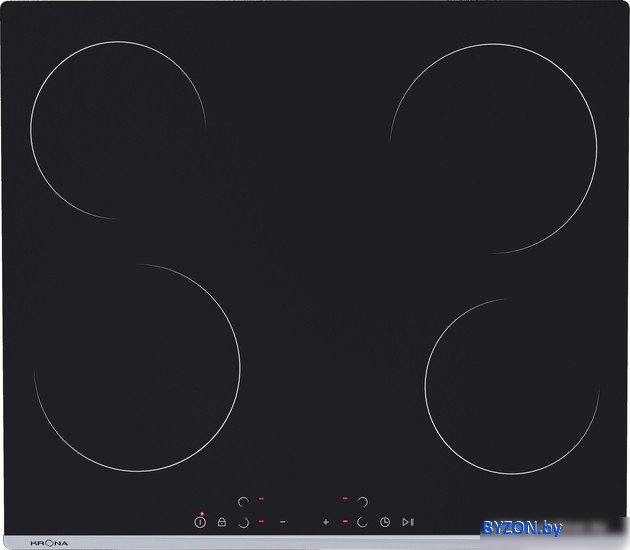Image resolution: width=630 pixels, height=550 pixels.
Task: Tap the timer clock icon
Action: click(385, 522)
